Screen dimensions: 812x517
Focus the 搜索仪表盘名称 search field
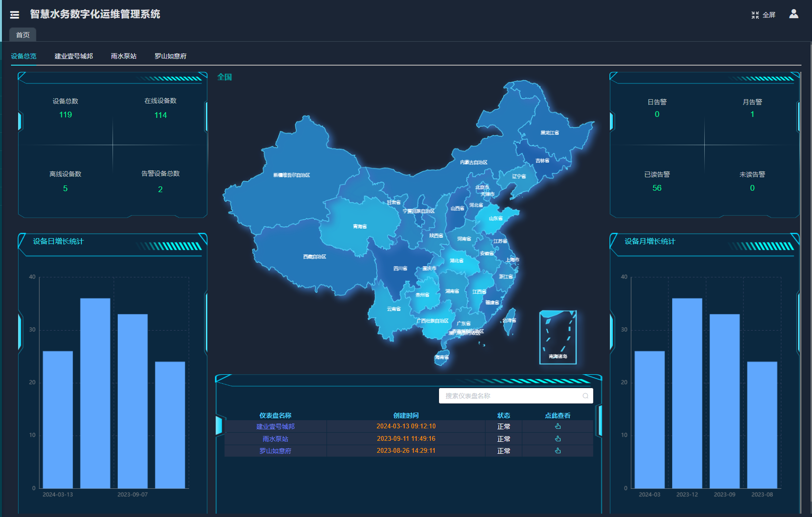coord(510,396)
